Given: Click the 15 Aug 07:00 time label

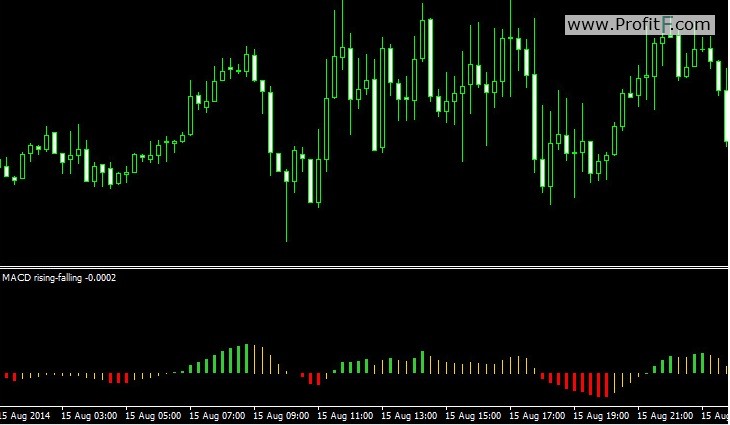Looking at the screenshot, I should 217,415.
